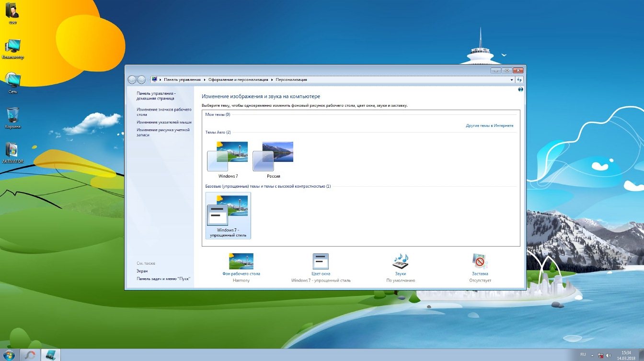Screen dimensions: 644x361
Task: Click the address bar refresh icon
Action: (x=519, y=79)
